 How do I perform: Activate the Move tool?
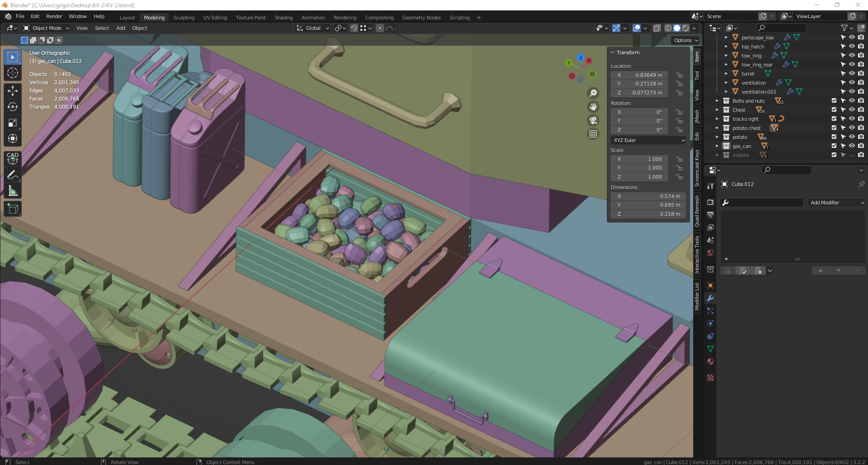(x=13, y=91)
